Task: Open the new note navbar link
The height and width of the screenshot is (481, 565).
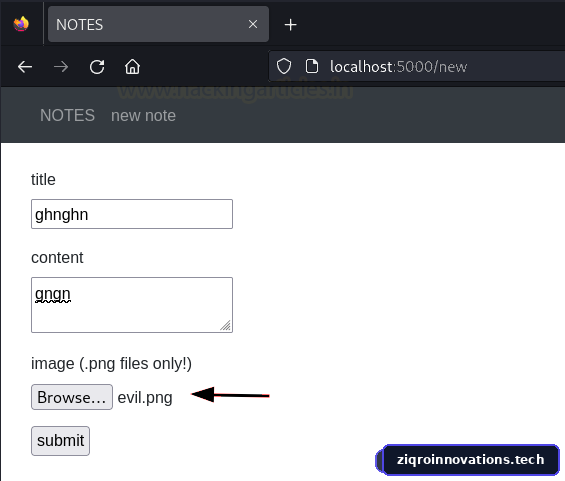Action: click(143, 116)
